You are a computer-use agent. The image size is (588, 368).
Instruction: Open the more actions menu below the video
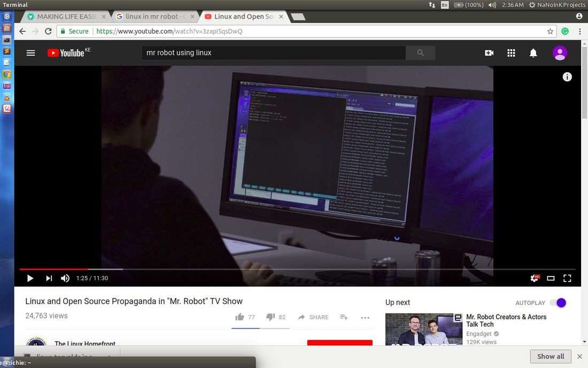click(x=365, y=317)
